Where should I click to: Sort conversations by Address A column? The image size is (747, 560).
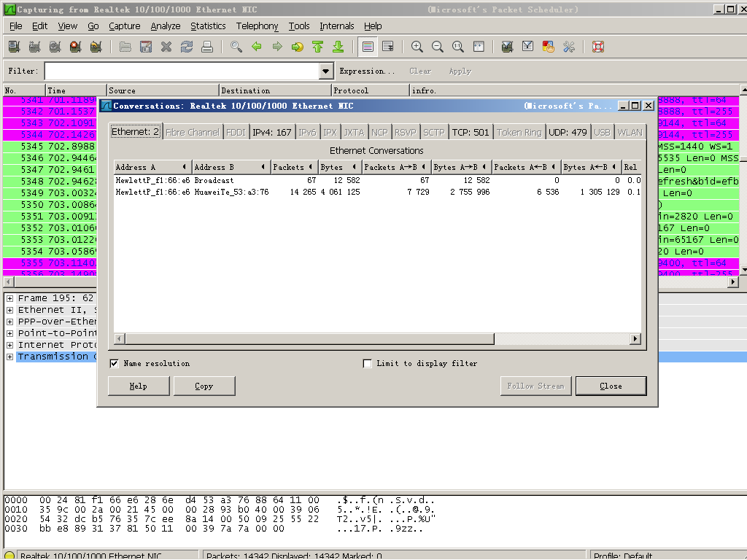153,167
